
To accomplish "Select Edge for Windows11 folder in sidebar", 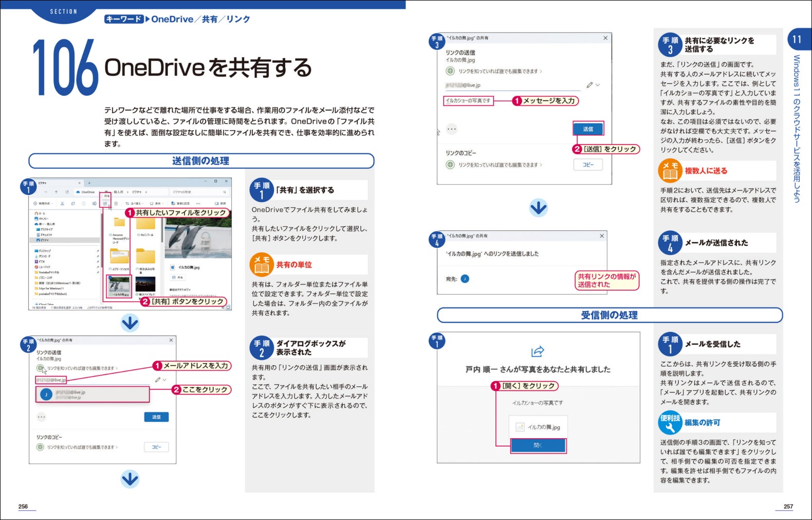I will (49, 289).
